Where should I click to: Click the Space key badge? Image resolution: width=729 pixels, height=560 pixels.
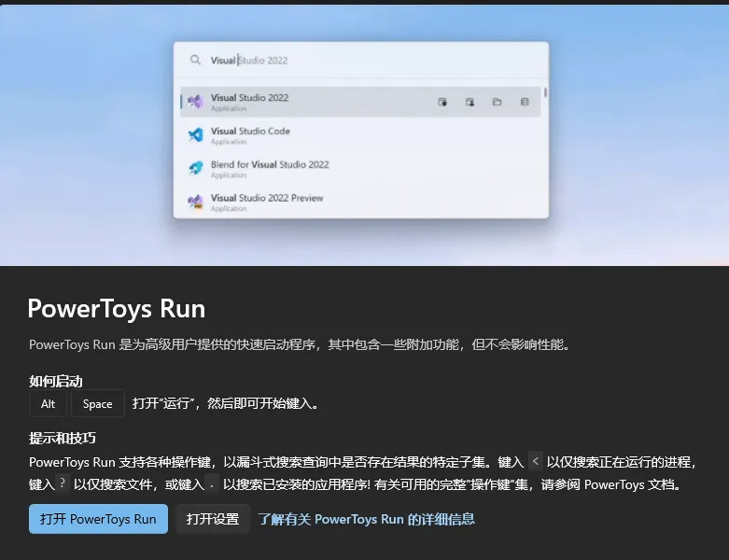[98, 403]
